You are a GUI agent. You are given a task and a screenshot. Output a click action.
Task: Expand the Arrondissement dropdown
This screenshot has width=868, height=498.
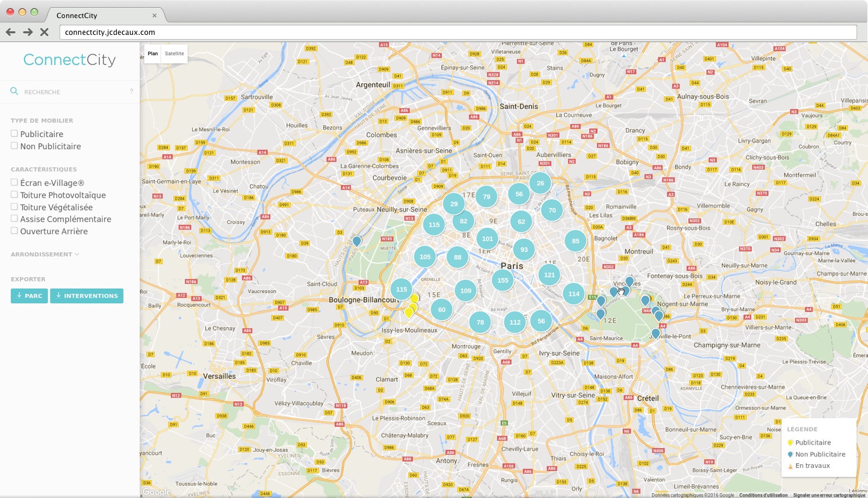tap(45, 254)
